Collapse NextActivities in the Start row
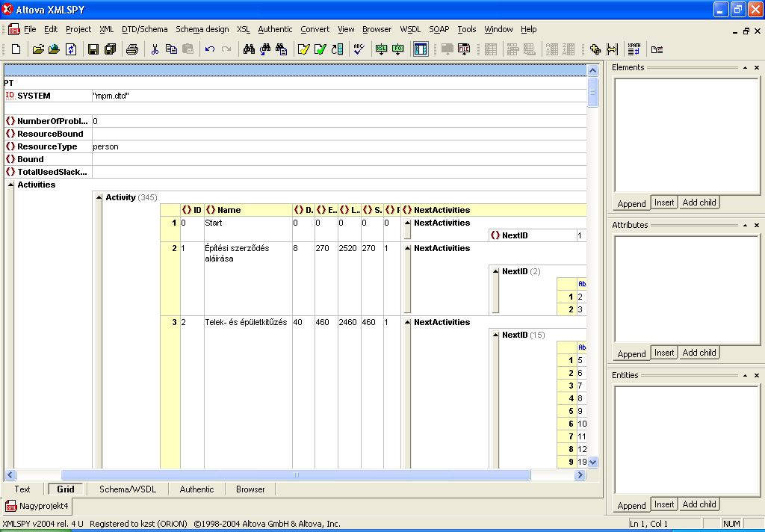This screenshot has height=532, width=765. [x=407, y=223]
